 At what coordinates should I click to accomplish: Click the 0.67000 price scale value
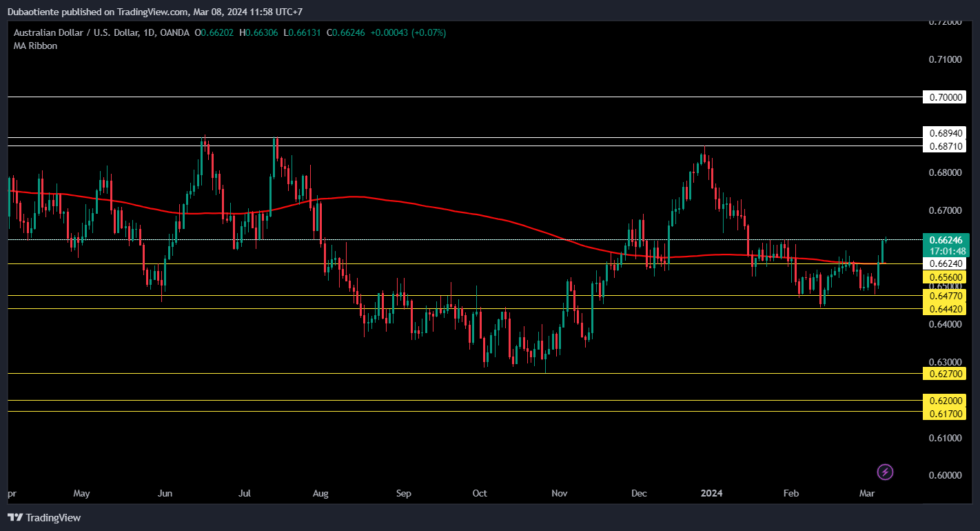pyautogui.click(x=945, y=210)
